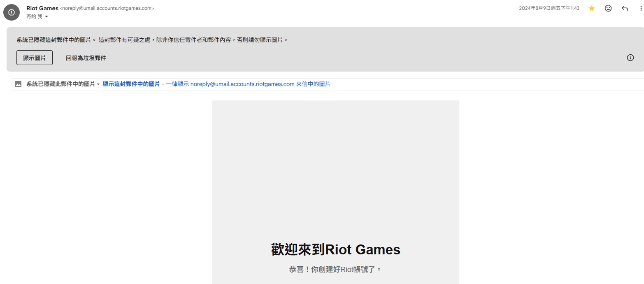
Task: Toggle the star on this email
Action: pyautogui.click(x=592, y=8)
